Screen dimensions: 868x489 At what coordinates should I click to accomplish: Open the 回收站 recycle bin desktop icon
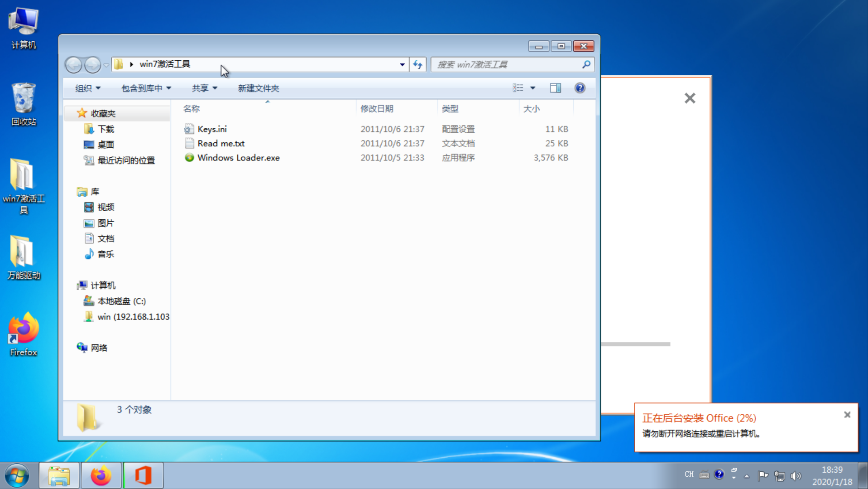coord(24,104)
